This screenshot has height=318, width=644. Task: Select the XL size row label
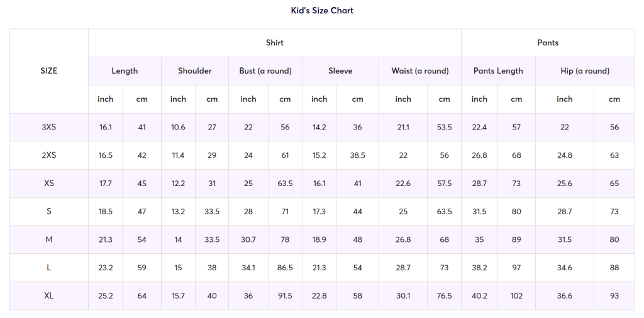pyautogui.click(x=49, y=296)
